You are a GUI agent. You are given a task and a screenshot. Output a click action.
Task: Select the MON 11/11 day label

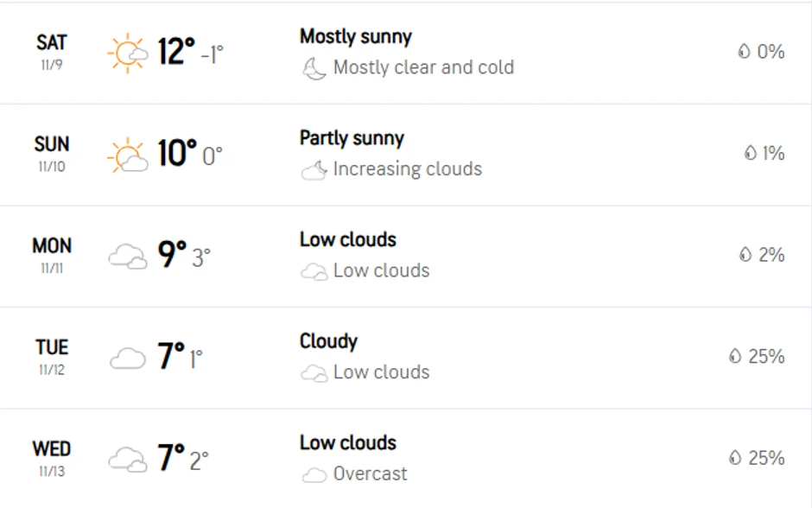[x=52, y=255]
